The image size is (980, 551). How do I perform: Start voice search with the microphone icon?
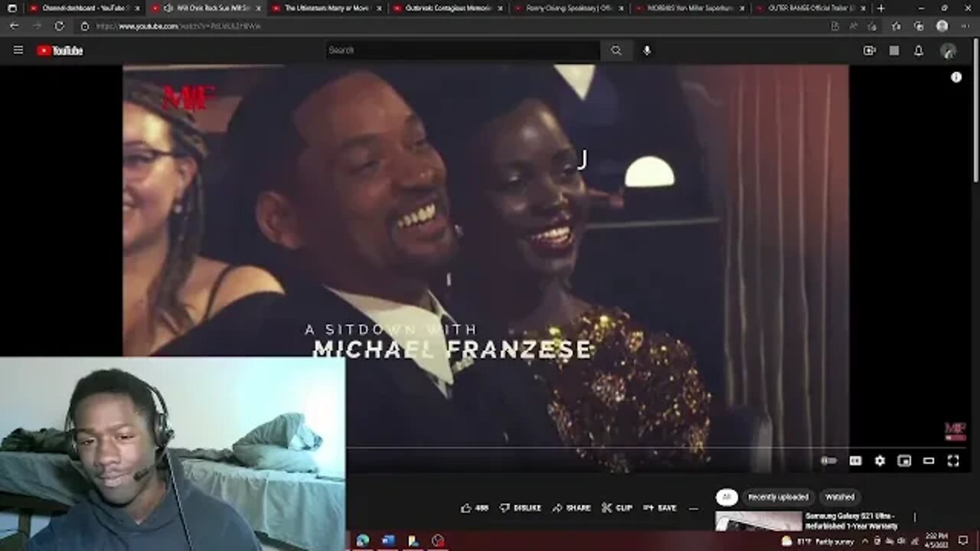tap(647, 51)
